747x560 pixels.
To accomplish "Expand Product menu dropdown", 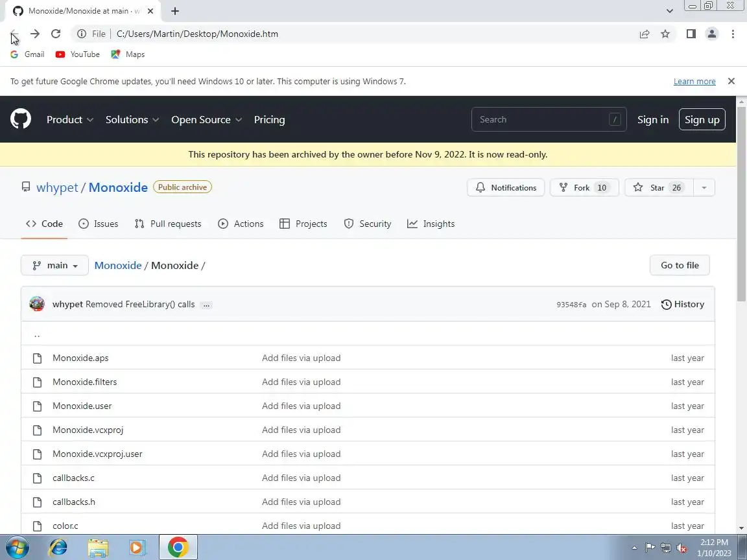I will click(x=69, y=119).
